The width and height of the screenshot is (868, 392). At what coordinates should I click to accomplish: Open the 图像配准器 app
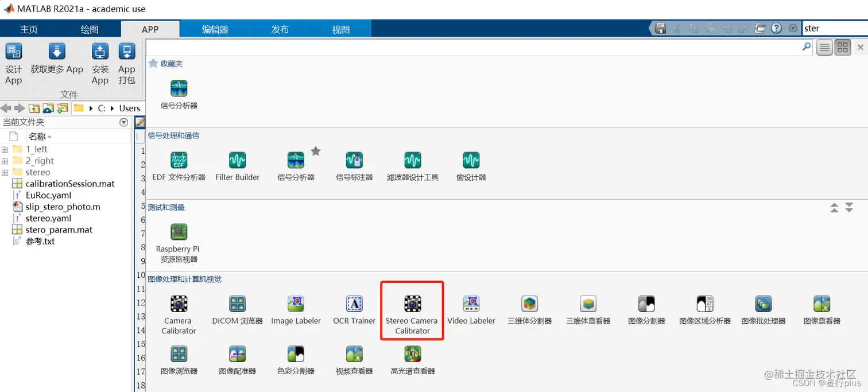pos(237,360)
